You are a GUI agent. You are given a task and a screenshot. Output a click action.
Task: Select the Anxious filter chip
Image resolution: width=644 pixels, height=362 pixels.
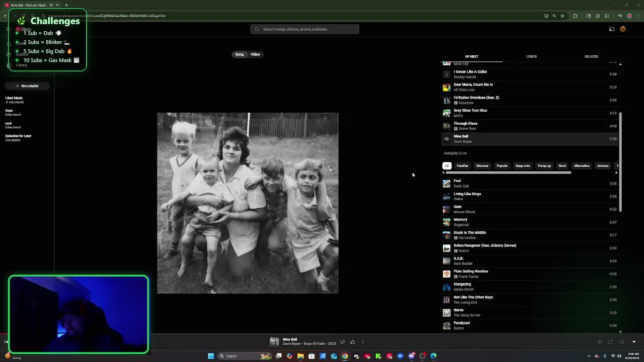[x=603, y=166]
